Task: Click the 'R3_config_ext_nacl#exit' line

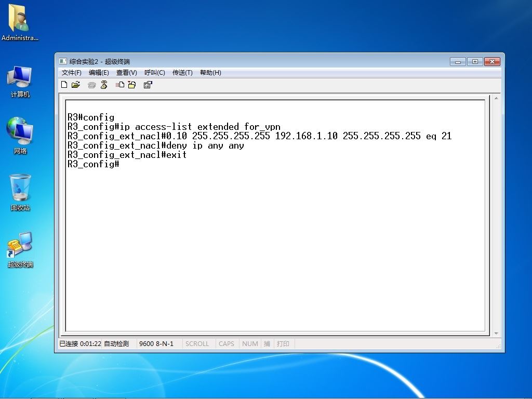Action: pyautogui.click(x=127, y=155)
